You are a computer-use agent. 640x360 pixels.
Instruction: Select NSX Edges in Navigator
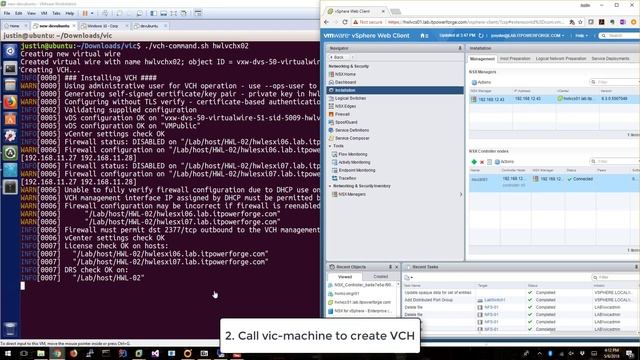[x=345, y=106]
